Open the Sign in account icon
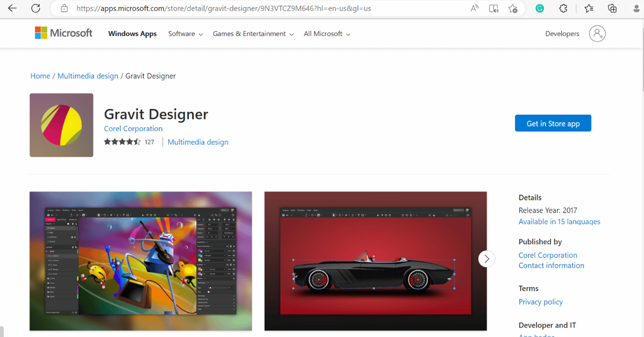This screenshot has height=337, width=644. point(597,34)
